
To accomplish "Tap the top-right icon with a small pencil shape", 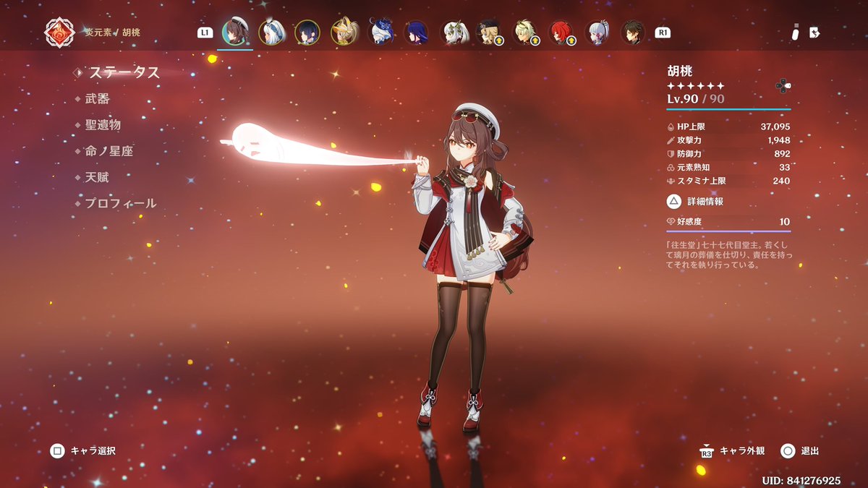I will click(x=796, y=33).
